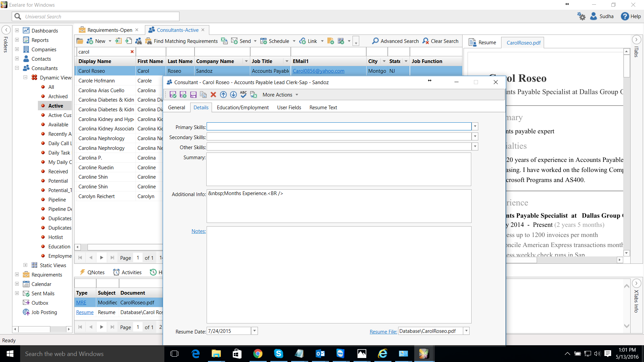Switch to the General tab
The width and height of the screenshot is (644, 362).
pyautogui.click(x=176, y=108)
